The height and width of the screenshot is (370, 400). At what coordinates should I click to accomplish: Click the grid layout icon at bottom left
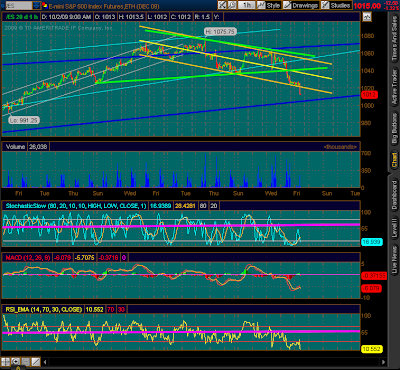[x=6, y=362]
